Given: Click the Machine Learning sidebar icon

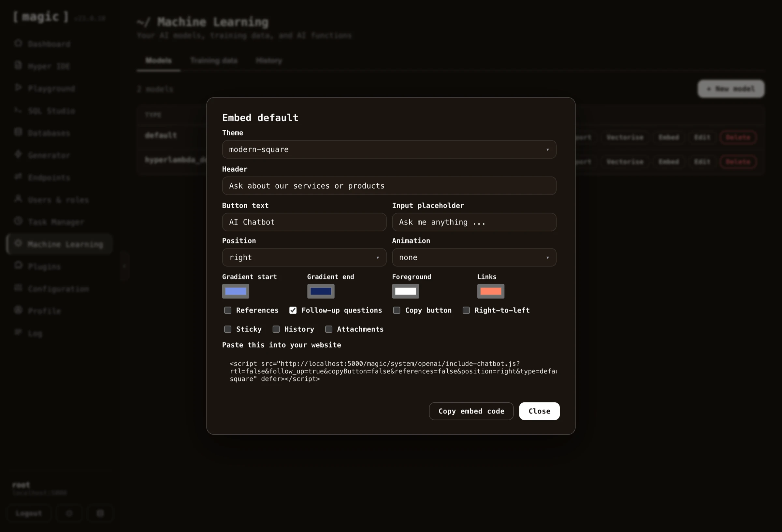Looking at the screenshot, I should (18, 243).
